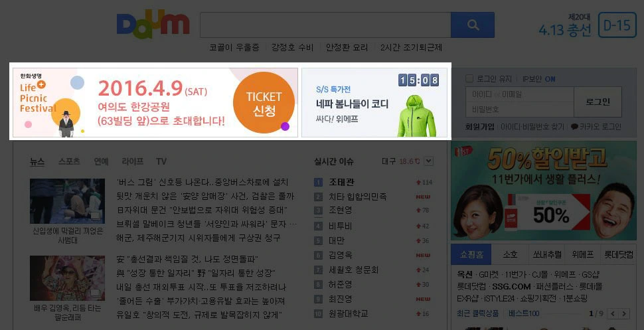Select the 소호 shopping tab
Image resolution: width=644 pixels, height=330 pixels.
(x=510, y=254)
